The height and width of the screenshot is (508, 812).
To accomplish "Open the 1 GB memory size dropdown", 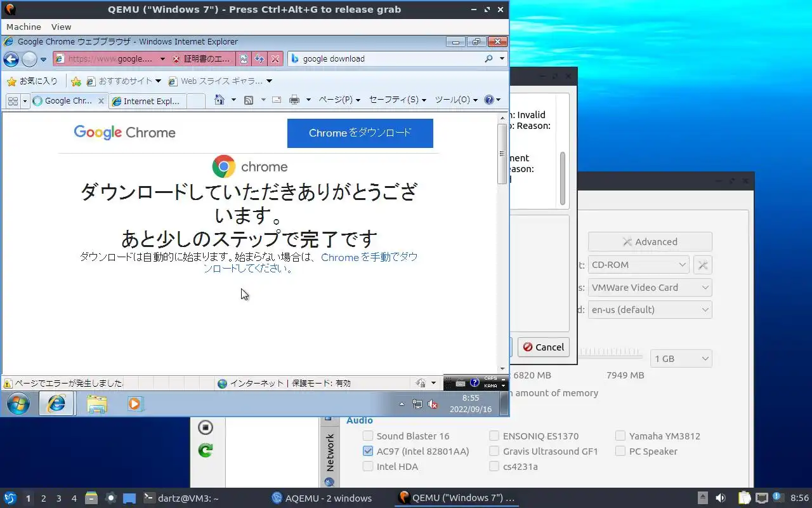I will (x=681, y=359).
